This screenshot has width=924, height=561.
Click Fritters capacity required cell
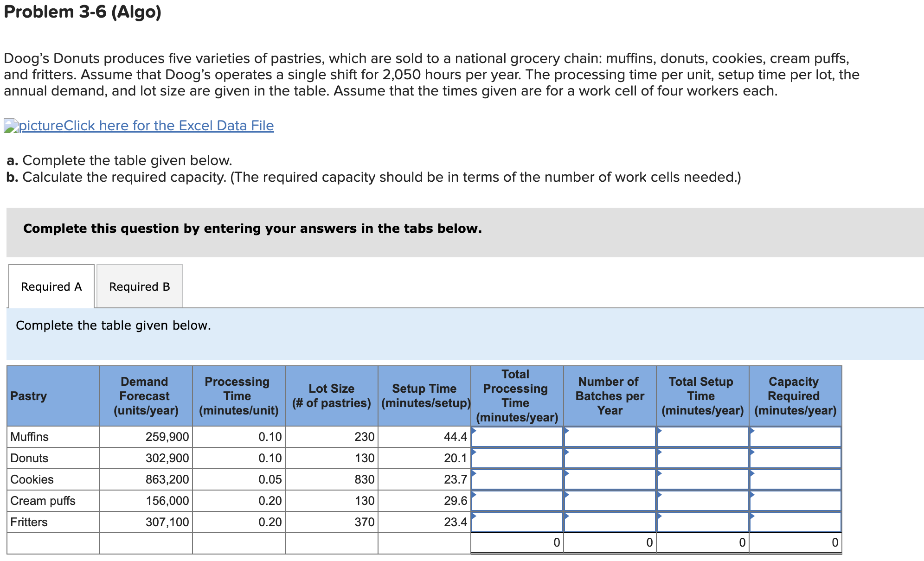795,522
